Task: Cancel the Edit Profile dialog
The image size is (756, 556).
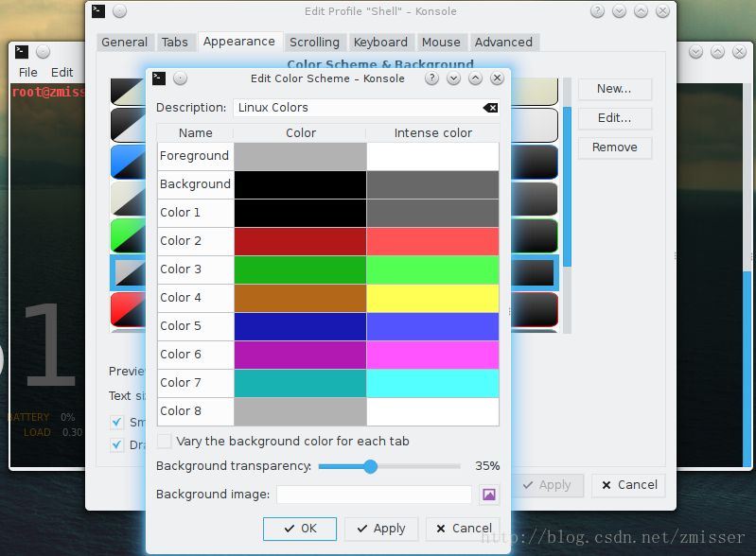Action: [x=628, y=485]
